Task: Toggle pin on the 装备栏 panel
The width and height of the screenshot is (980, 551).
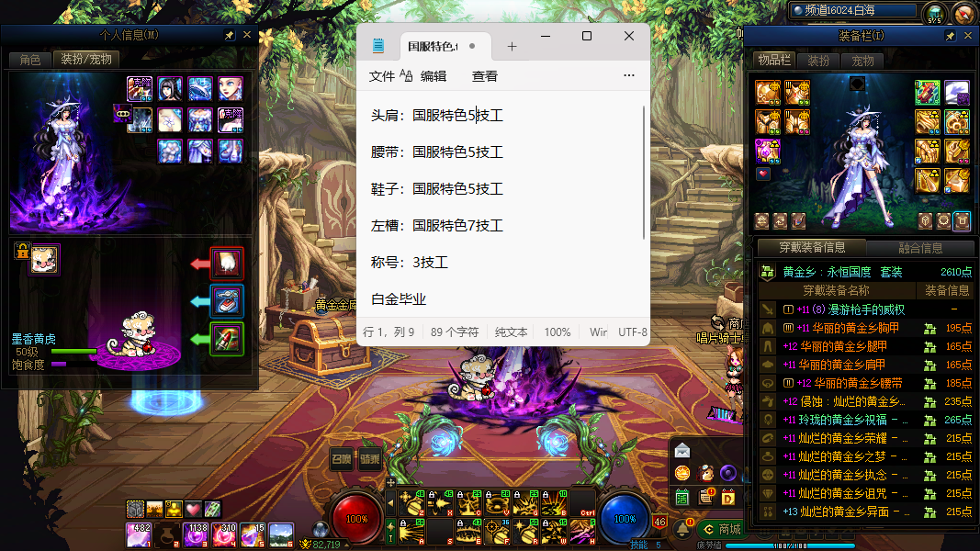Action: (951, 36)
